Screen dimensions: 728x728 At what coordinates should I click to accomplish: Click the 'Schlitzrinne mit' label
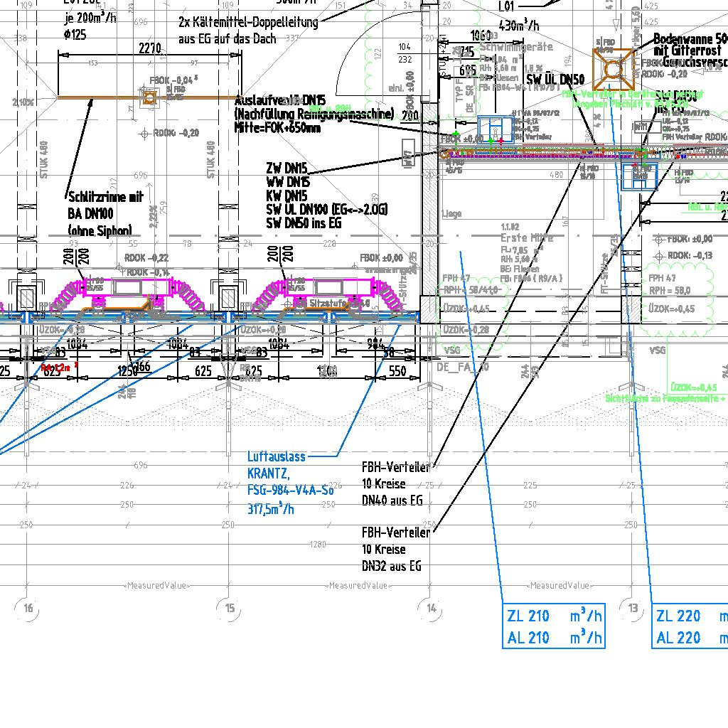[x=106, y=197]
